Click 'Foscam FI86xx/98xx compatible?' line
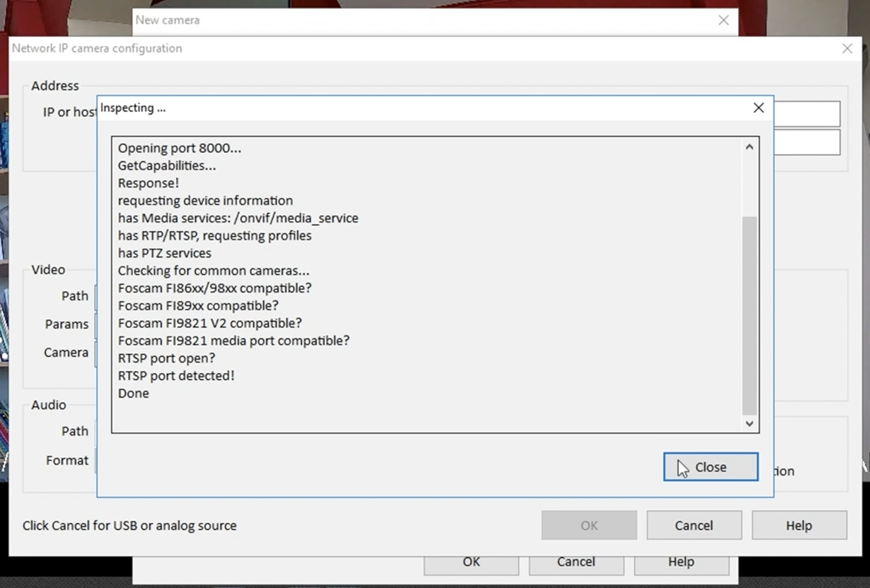Viewport: 870px width, 588px height. [214, 288]
